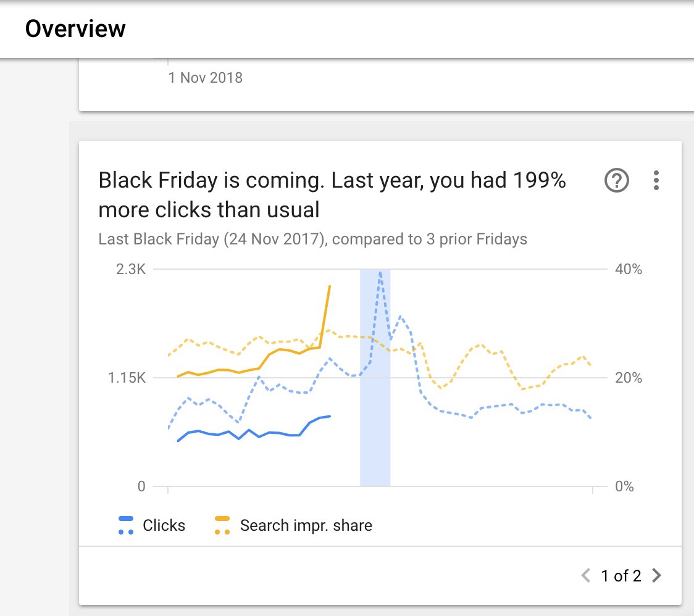Click the orange Search impr. share legend icon
This screenshot has width=694, height=616.
[222, 525]
